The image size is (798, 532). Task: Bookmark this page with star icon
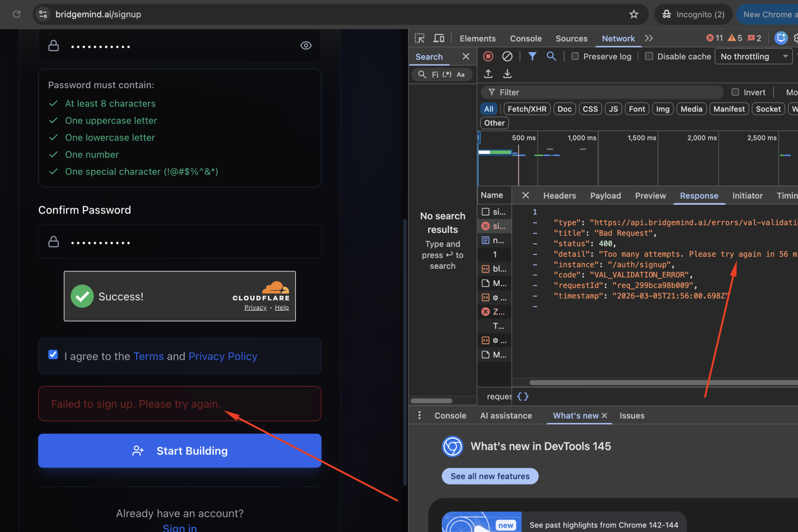pos(634,14)
